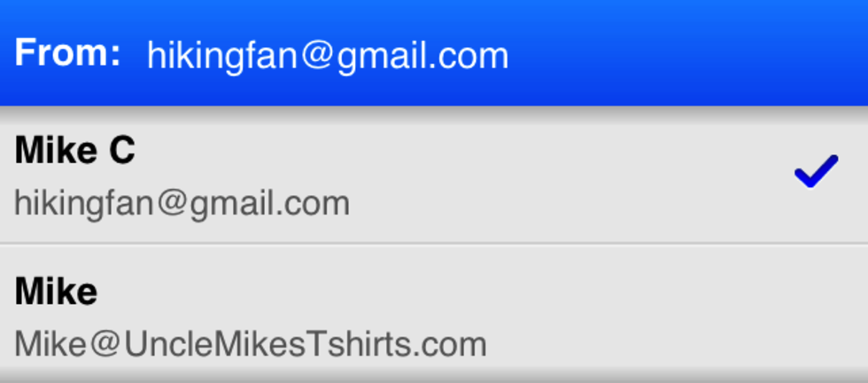Viewport: 868px width, 383px height.
Task: Click the bold 'Mike C' name
Action: point(74,150)
